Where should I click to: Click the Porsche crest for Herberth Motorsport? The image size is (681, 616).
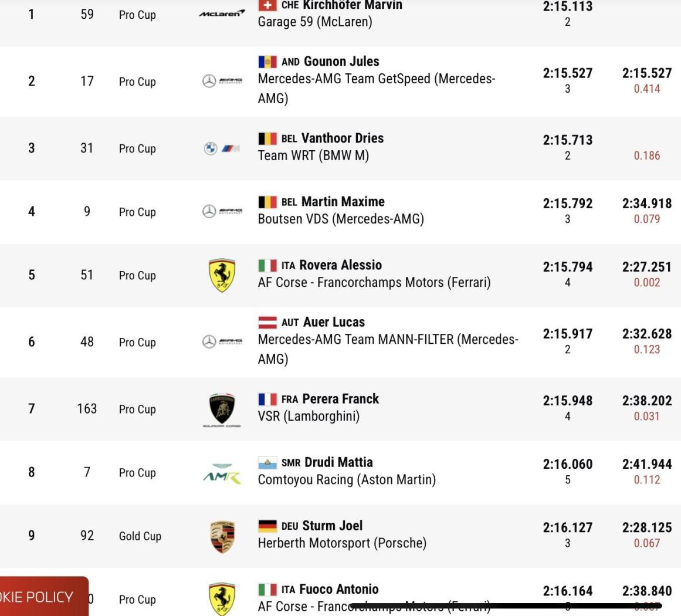pyautogui.click(x=222, y=537)
